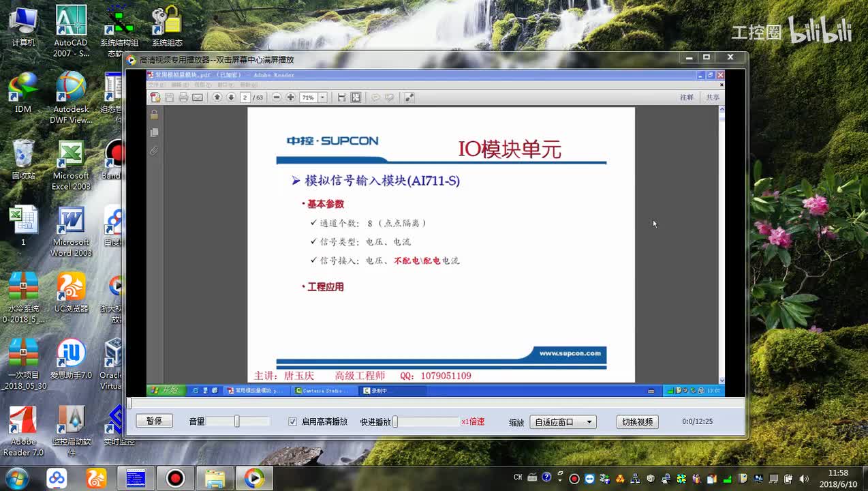The image size is (868, 491).
Task: Open the 自适应窗口 zoom dropdown
Action: 563,422
